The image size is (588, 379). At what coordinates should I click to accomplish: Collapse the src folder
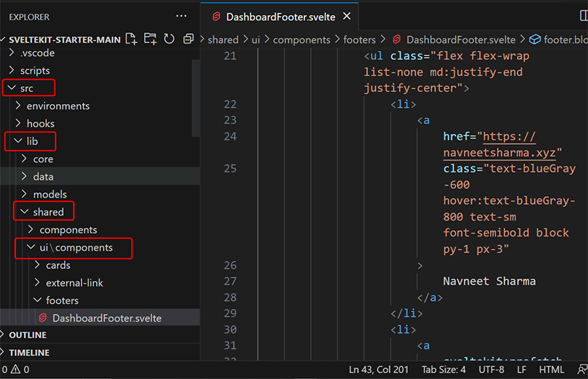tap(27, 88)
